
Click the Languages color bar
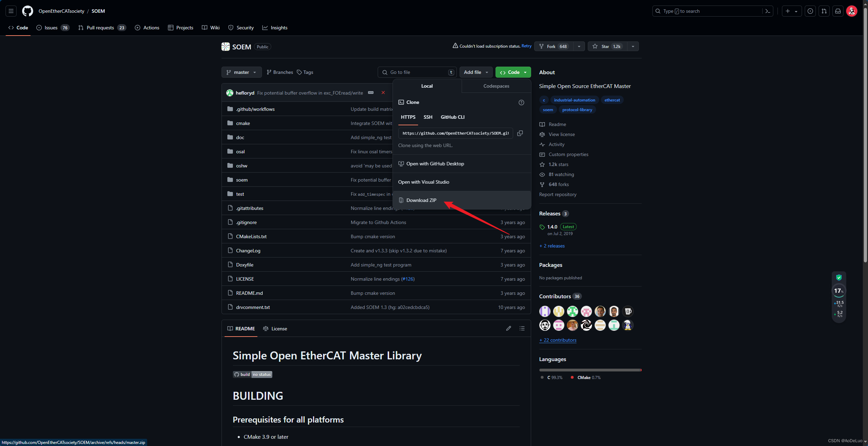point(591,370)
